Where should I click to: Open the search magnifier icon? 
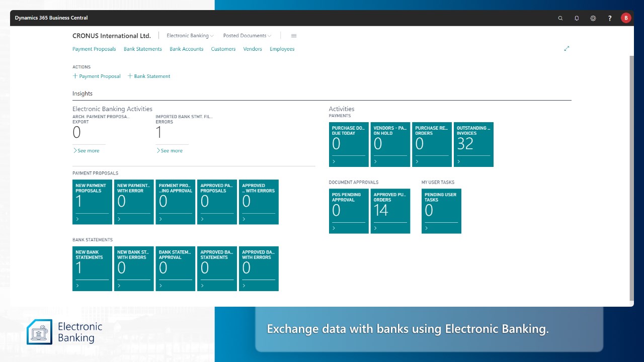[560, 18]
